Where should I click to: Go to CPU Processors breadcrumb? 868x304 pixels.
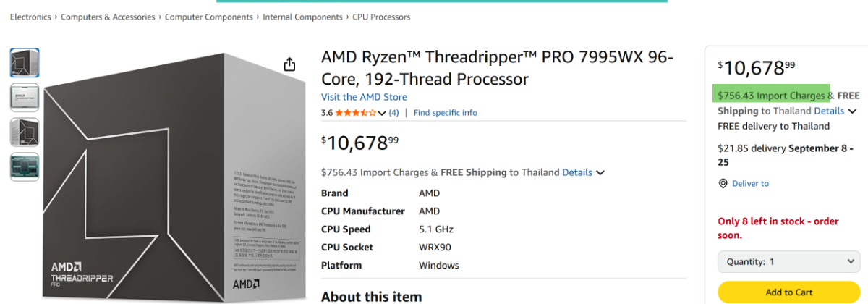coord(381,17)
